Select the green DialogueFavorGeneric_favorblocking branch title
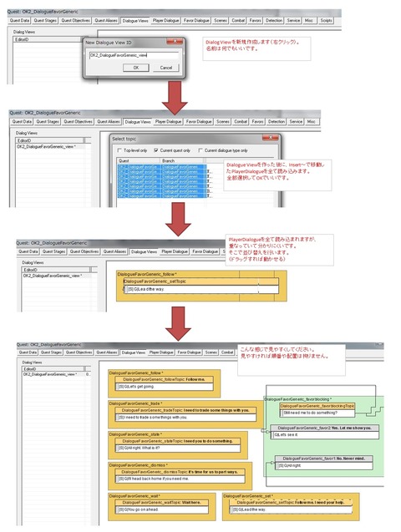Screen dimensions: 401x532 pyautogui.click(x=298, y=399)
